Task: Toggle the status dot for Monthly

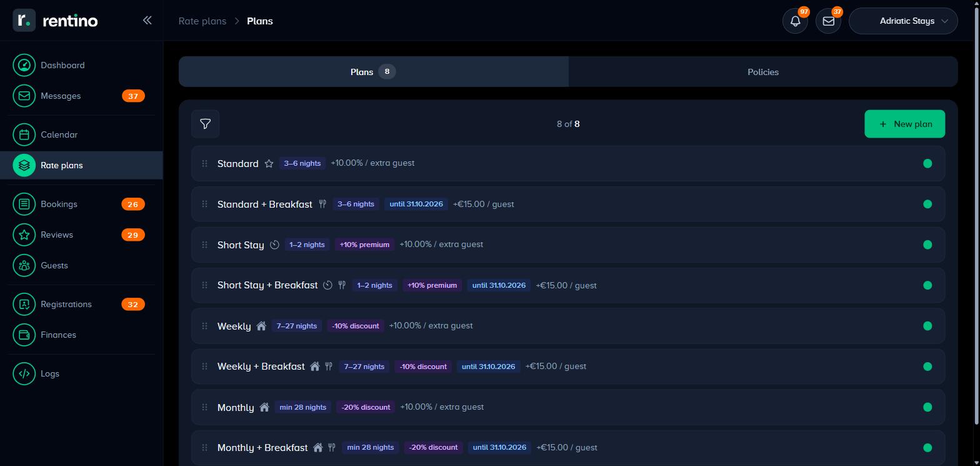Action: tap(927, 407)
